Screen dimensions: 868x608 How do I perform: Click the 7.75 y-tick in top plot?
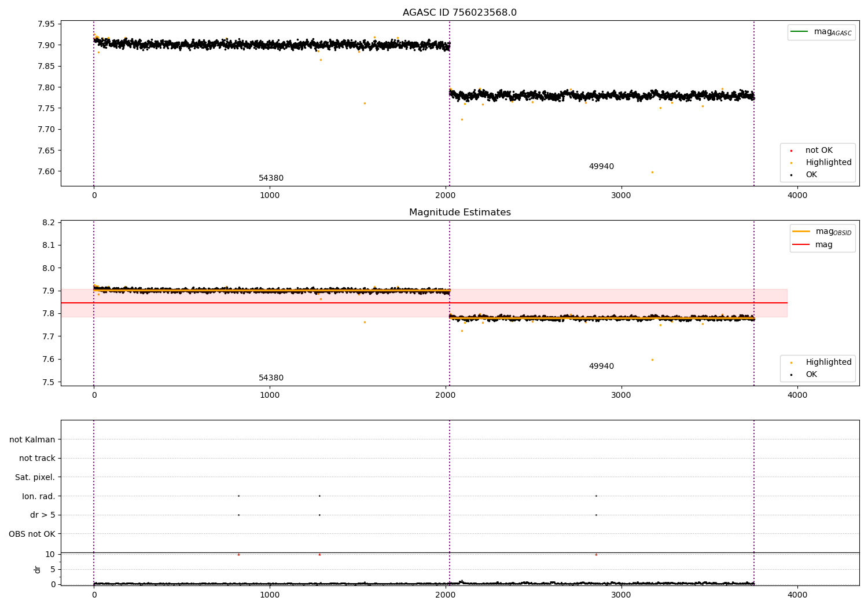tap(46, 109)
